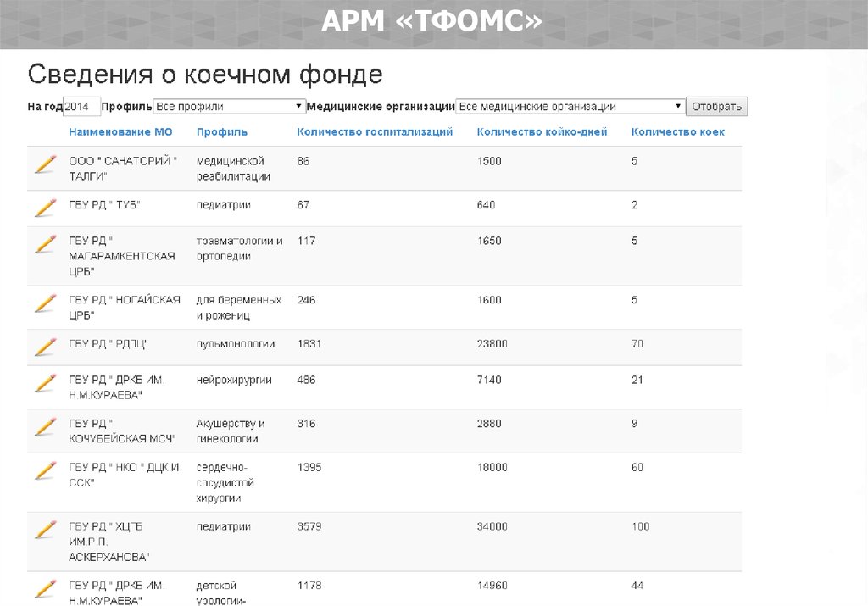Sort by Наименование МО column header
868x606 pixels.
point(120,132)
